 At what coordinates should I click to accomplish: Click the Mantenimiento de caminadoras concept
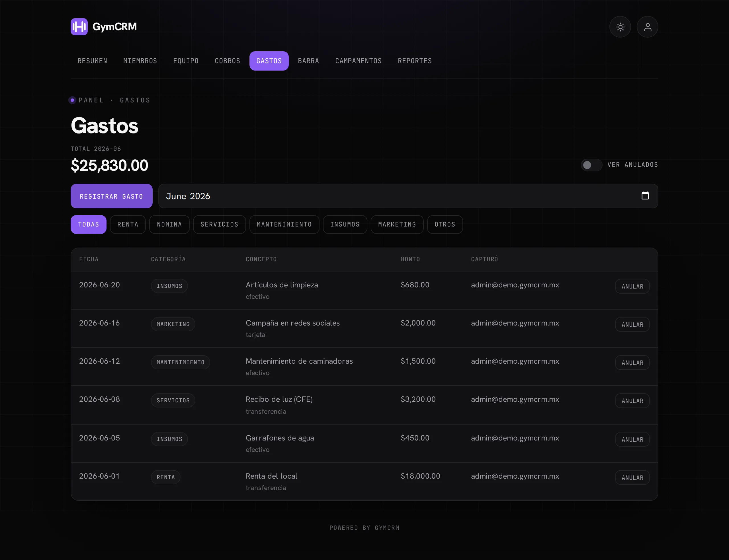[299, 361]
